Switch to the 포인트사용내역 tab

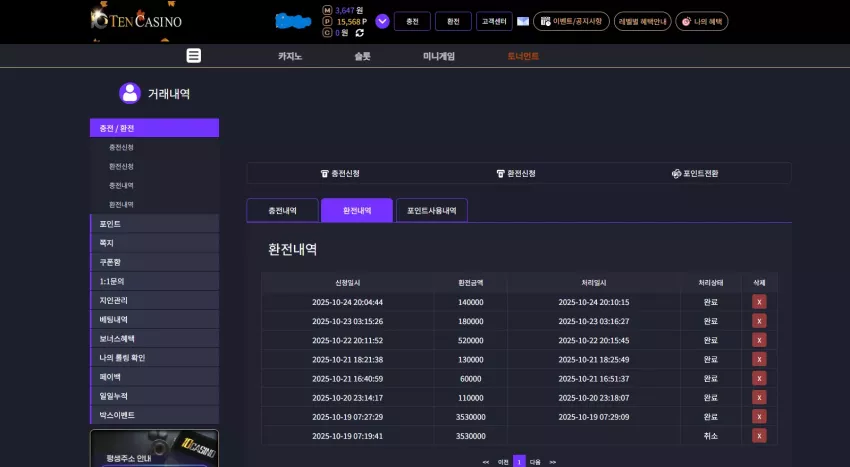[432, 210]
